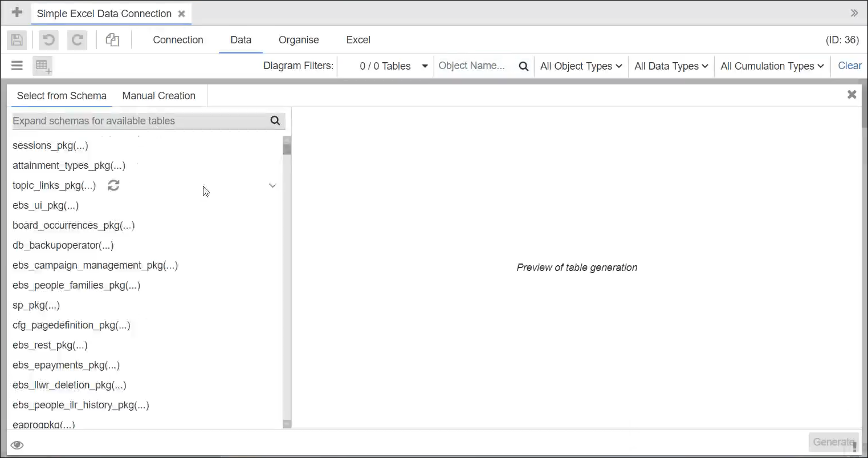Select the Select from Schema tab
Screen dimensions: 868x458
[x=62, y=96]
